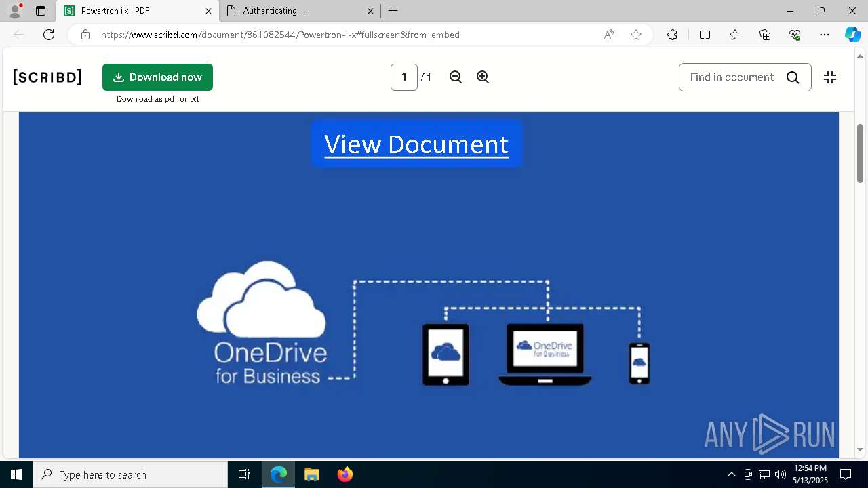868x488 pixels.
Task: Open the Copilot sidebar icon
Action: tap(852, 35)
